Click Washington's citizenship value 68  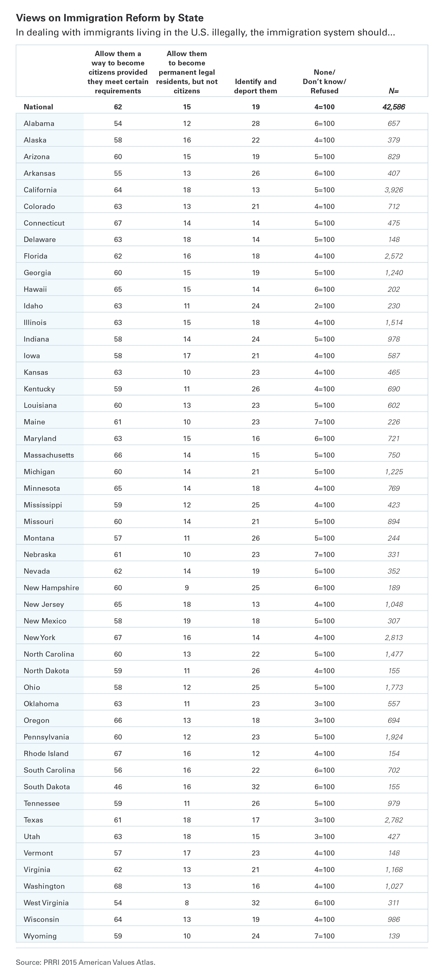point(118,886)
